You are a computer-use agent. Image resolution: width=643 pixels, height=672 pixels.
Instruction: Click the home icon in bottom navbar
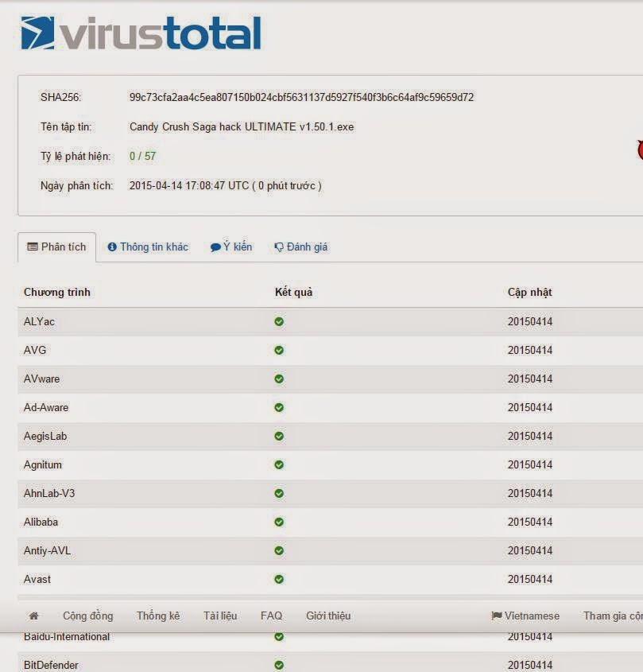tap(33, 616)
